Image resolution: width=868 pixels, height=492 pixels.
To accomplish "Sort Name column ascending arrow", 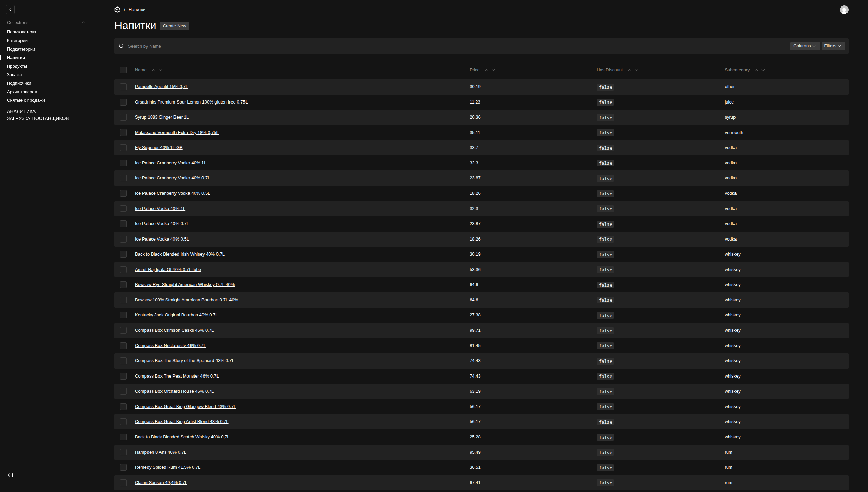I will tap(154, 70).
